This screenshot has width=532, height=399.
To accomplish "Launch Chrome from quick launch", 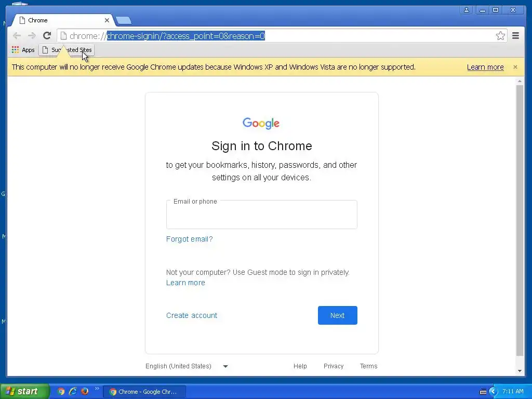I will (61, 392).
